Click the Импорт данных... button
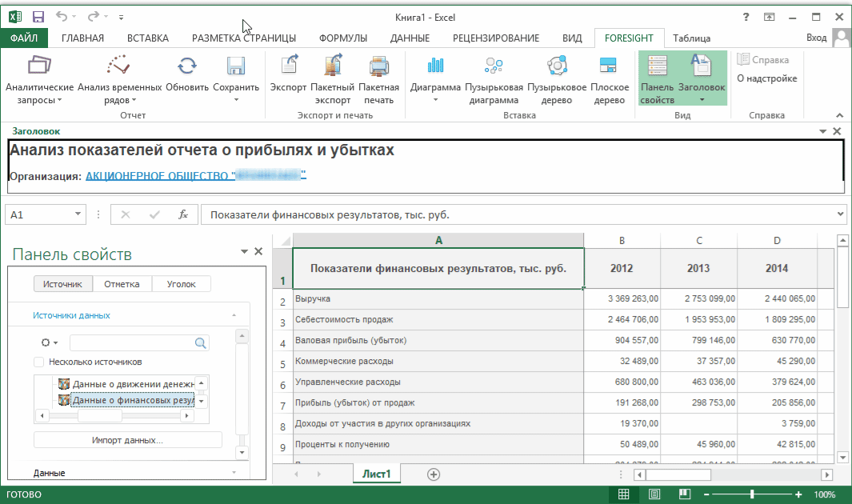Screen dimensions: 852x504 pyautogui.click(x=127, y=440)
